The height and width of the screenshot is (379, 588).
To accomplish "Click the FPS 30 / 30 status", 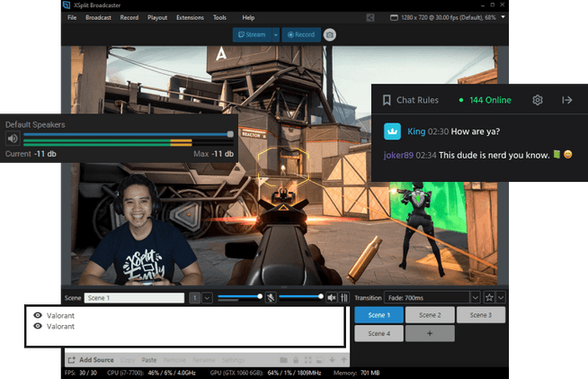I will point(81,373).
